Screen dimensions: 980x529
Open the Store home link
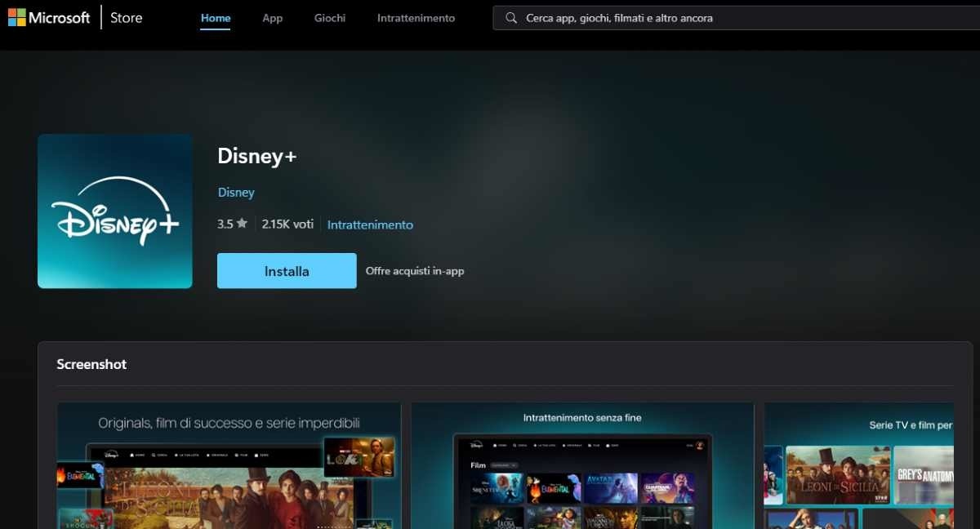click(127, 17)
